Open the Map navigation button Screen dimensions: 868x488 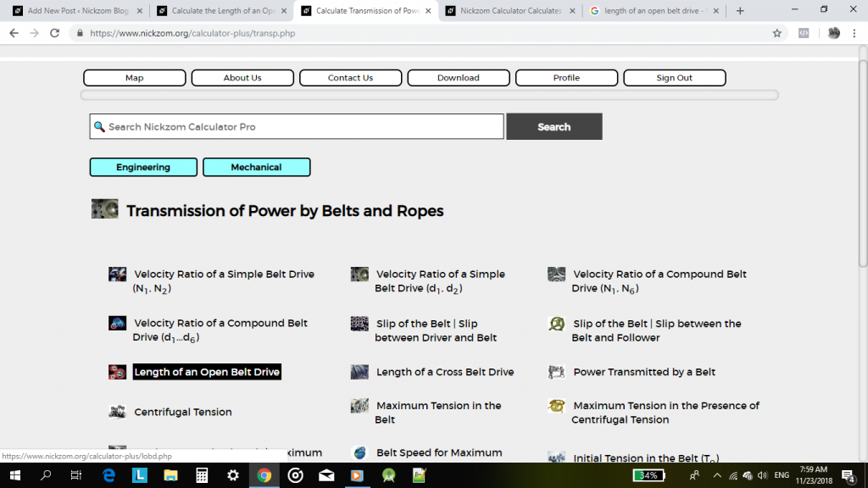click(135, 77)
